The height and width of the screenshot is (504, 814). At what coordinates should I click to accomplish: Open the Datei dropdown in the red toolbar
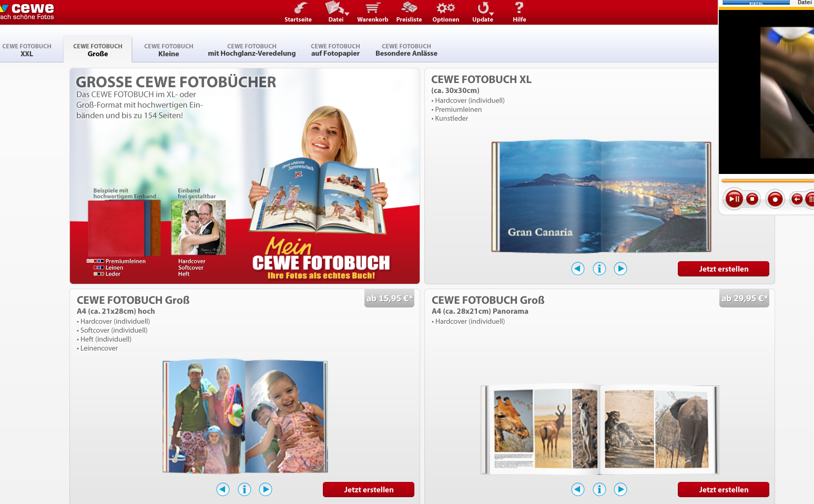pos(336,12)
